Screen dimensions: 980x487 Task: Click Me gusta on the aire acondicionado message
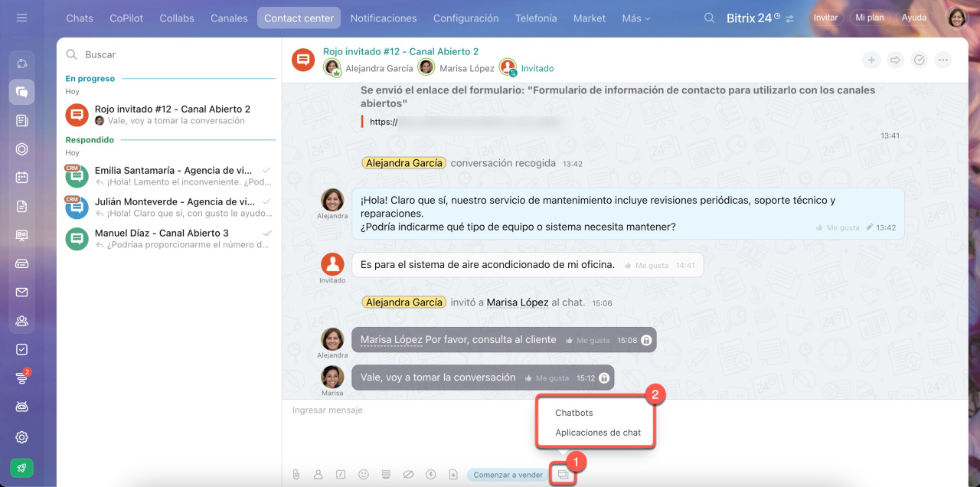(x=647, y=266)
